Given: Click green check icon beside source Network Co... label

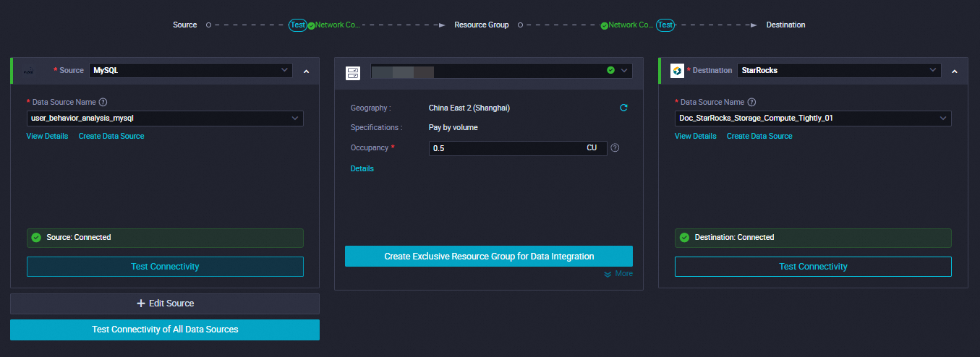Looking at the screenshot, I should click(x=311, y=25).
